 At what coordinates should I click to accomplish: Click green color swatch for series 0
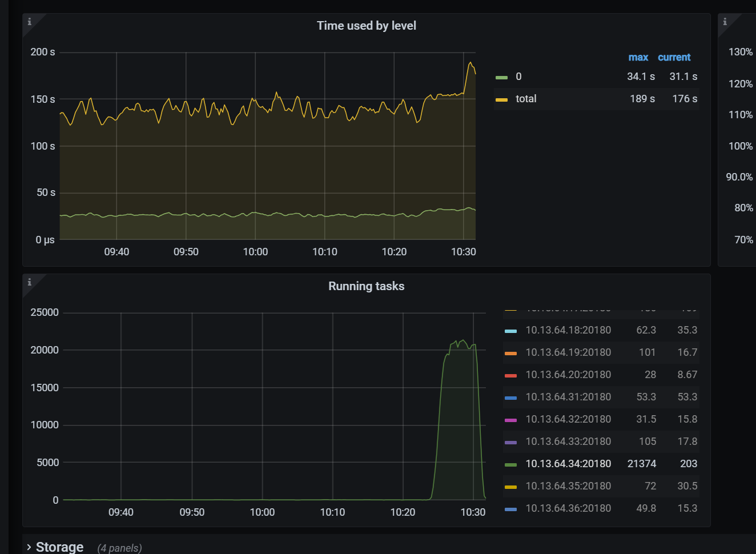(501, 77)
